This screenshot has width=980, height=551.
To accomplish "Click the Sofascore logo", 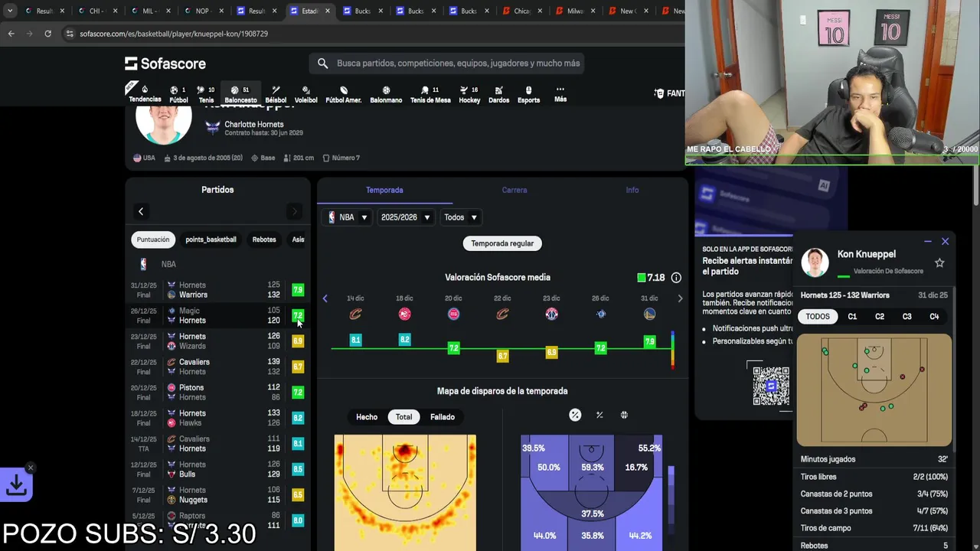I will [165, 64].
